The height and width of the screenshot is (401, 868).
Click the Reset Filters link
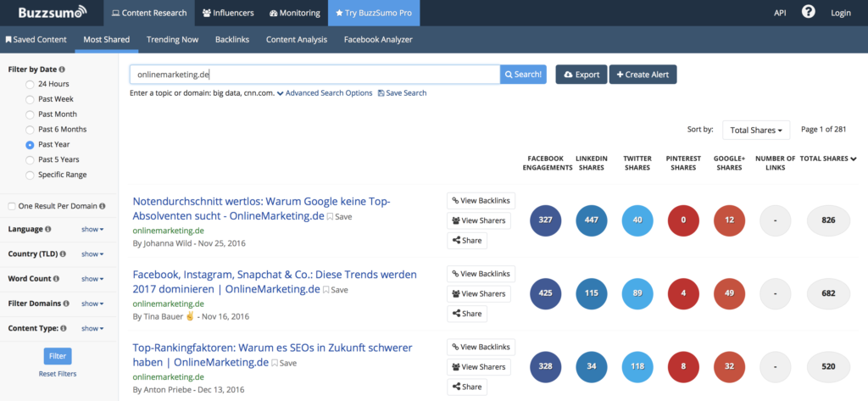[x=58, y=374]
